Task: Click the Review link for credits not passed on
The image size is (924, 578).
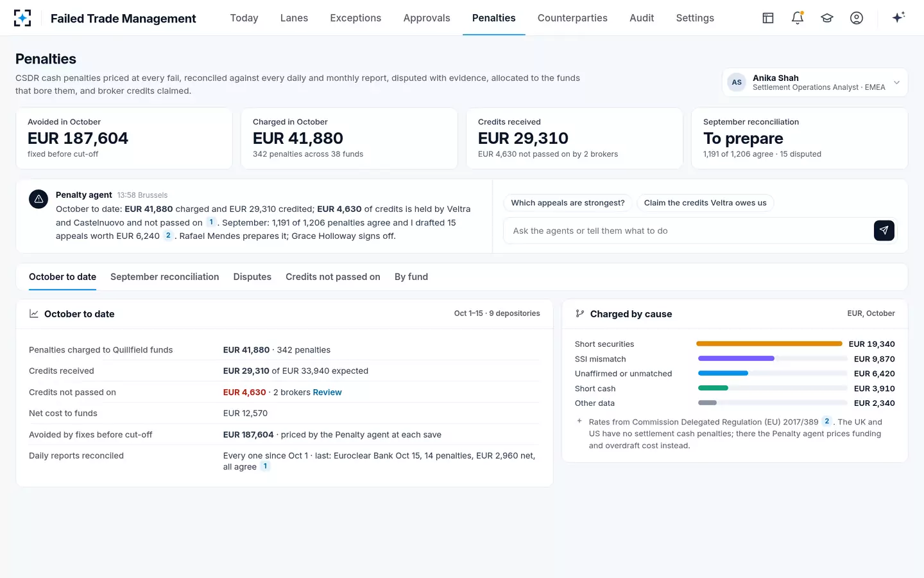Action: 327,392
